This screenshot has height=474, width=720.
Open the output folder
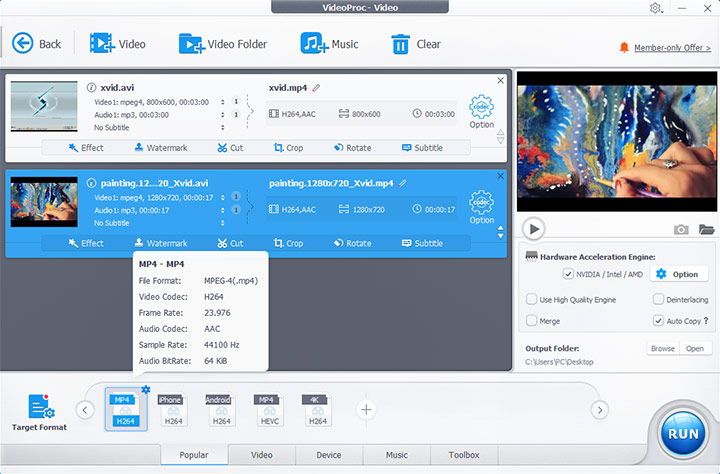pos(695,349)
